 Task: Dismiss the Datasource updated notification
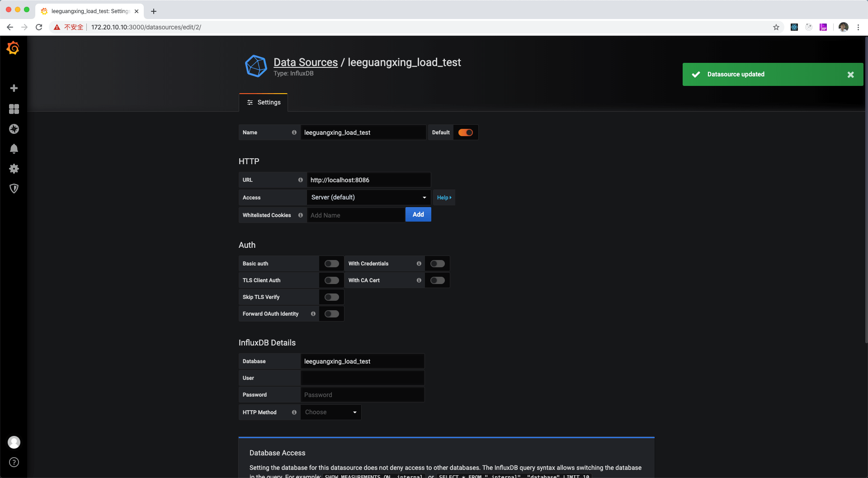coord(850,75)
